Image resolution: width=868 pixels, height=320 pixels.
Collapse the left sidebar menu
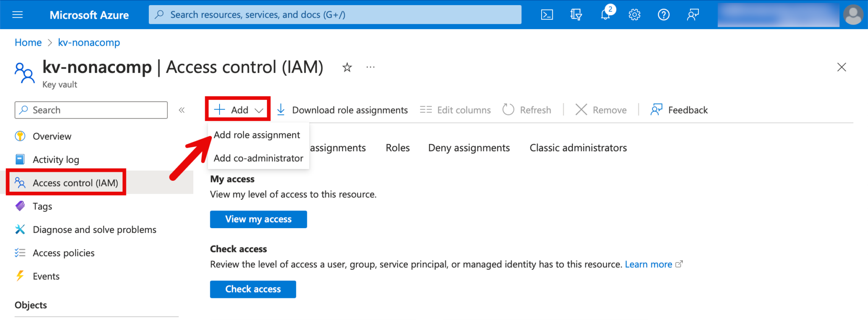tap(182, 110)
